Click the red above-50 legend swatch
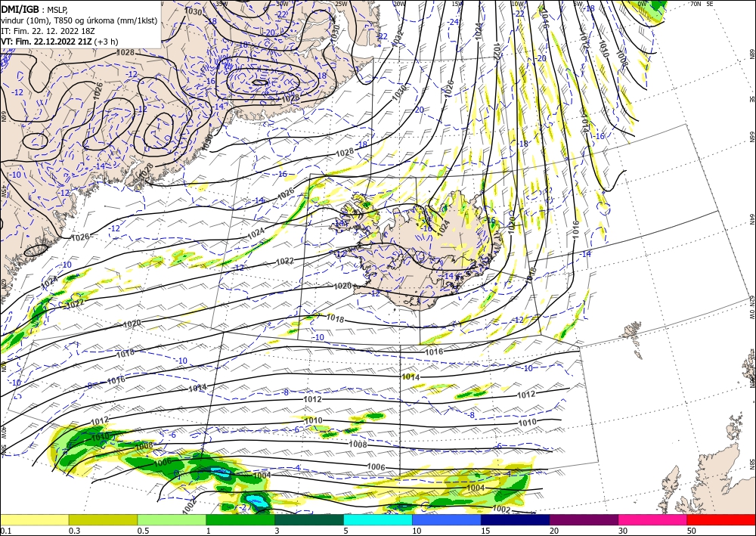This screenshot has width=756, height=536. 721,519
